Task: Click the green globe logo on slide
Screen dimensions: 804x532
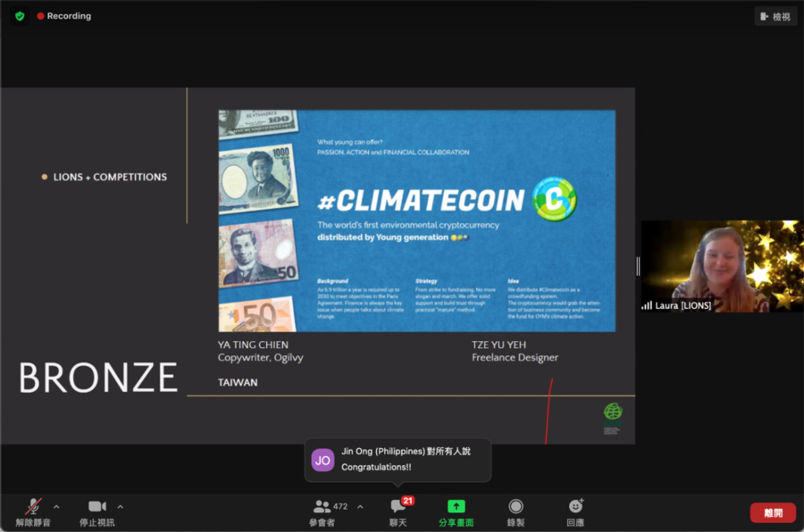Action: 613,411
